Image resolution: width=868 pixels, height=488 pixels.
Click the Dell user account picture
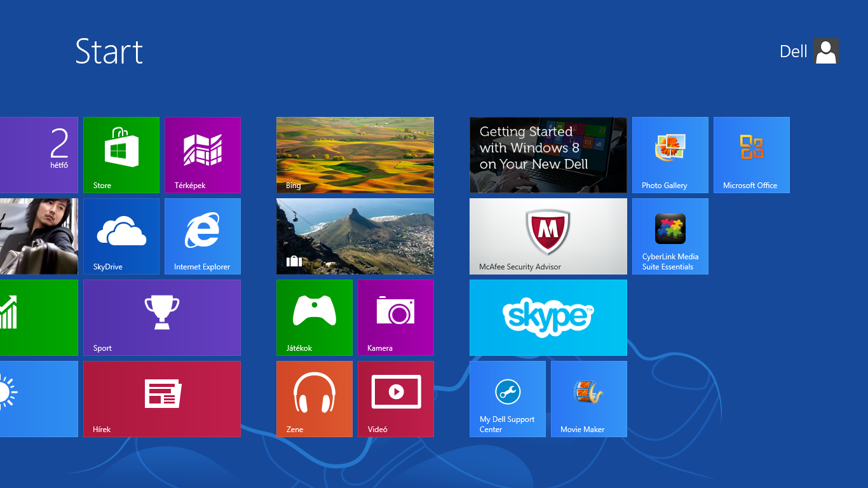click(x=826, y=51)
